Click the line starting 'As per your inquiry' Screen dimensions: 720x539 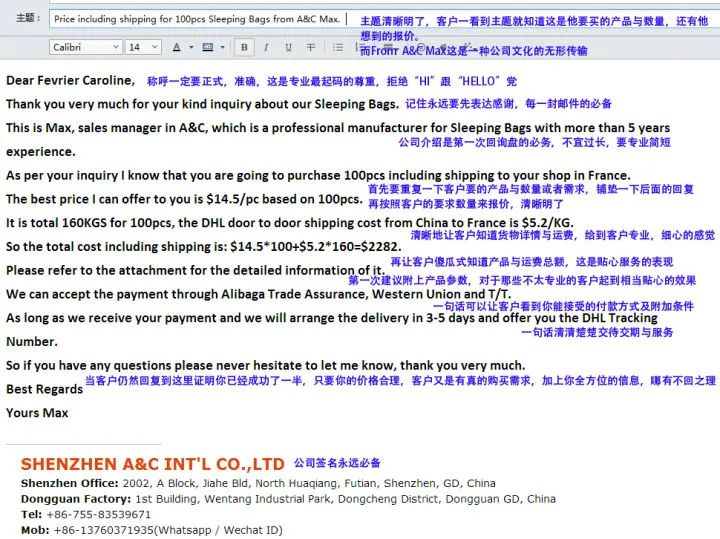[x=318, y=175]
